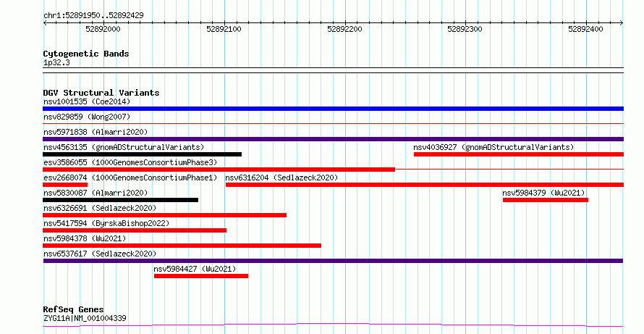Open esv2668074 (1000GenomesConsortiumPhase1) label
The height and width of the screenshot is (334, 644).
(x=130, y=178)
